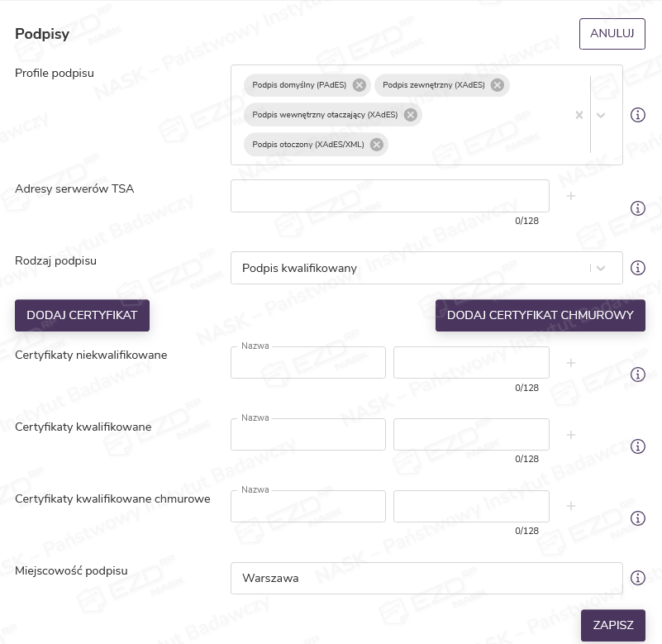
Task: Remove Podpis wewnętrzny otaczający (XAdES) chip
Action: click(x=409, y=115)
